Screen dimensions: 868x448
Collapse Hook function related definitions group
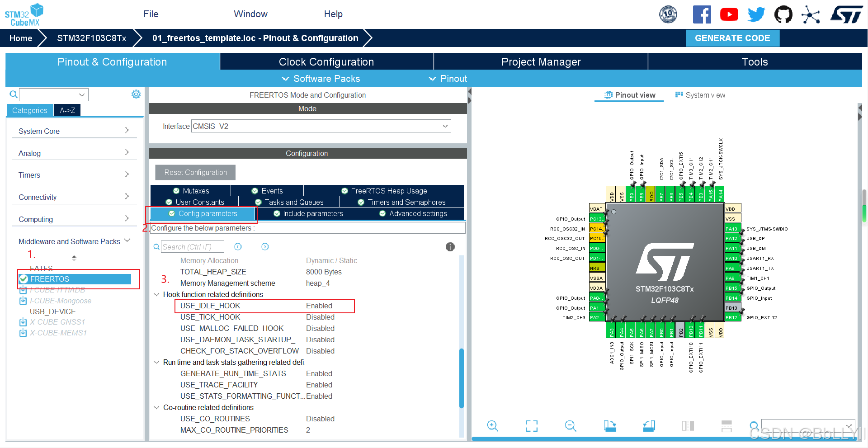point(156,294)
